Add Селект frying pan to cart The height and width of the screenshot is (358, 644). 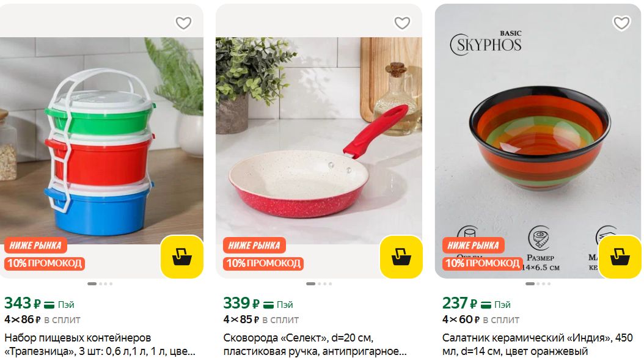(x=401, y=257)
